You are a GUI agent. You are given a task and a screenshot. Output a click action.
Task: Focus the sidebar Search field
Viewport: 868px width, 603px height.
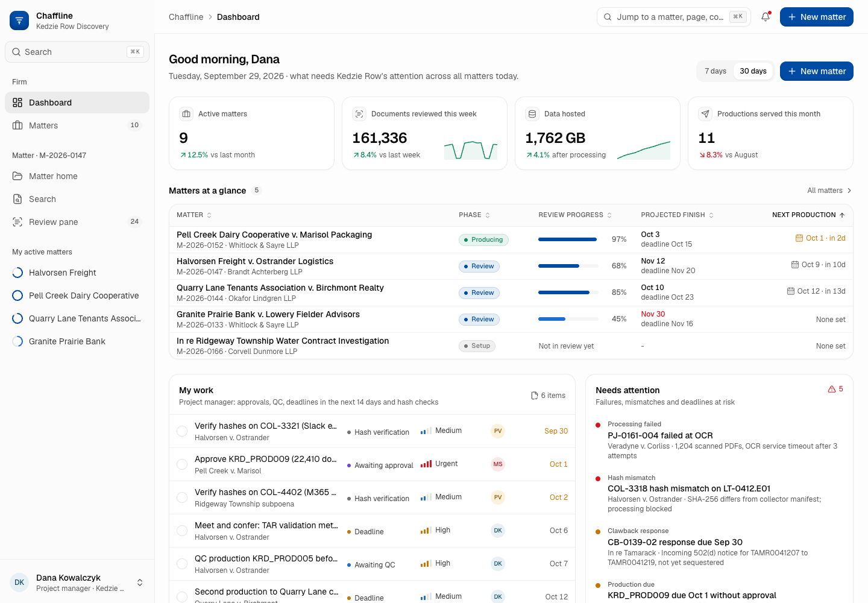[x=77, y=52]
